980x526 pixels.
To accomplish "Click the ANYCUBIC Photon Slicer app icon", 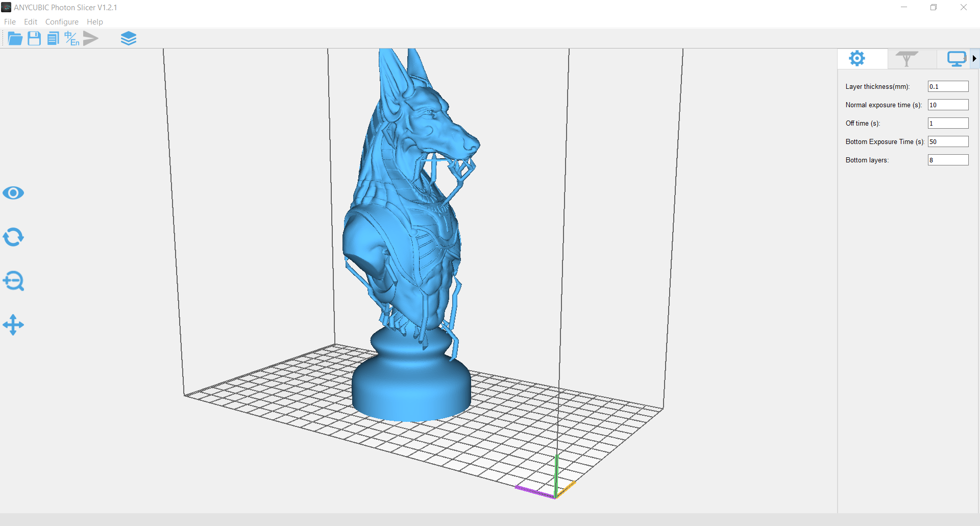I will coord(6,7).
